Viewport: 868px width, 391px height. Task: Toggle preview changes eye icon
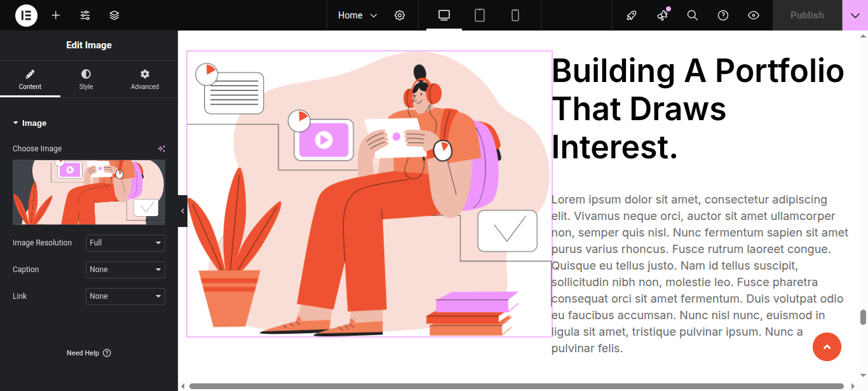pyautogui.click(x=754, y=15)
